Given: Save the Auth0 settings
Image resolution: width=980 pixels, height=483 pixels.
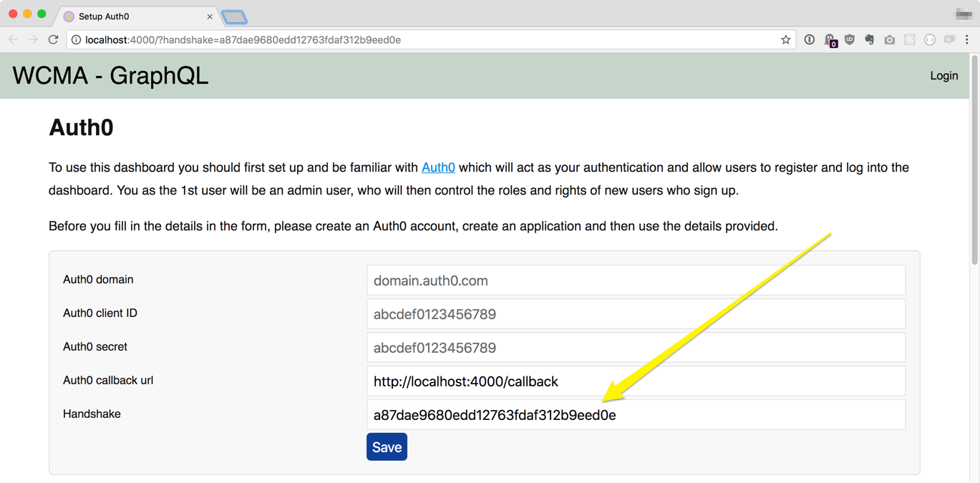Looking at the screenshot, I should click(x=387, y=447).
